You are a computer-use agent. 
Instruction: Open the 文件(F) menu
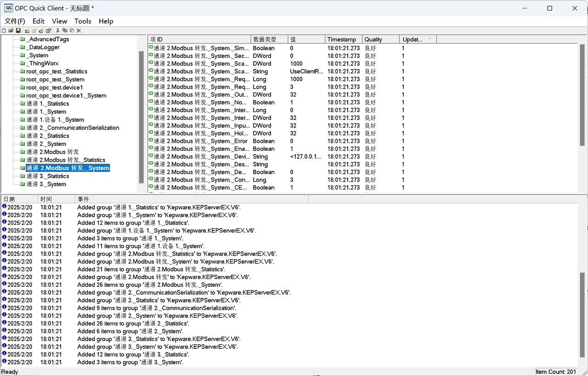pyautogui.click(x=15, y=21)
